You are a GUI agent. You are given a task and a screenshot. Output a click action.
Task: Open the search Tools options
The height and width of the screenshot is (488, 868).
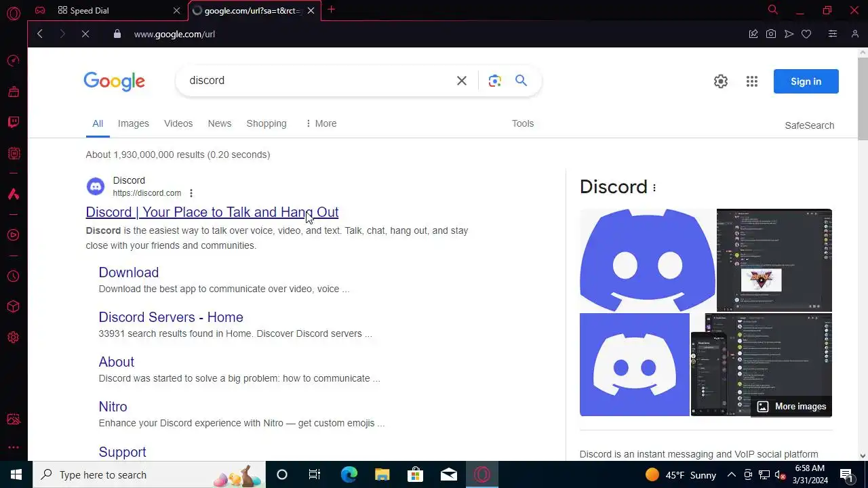(523, 123)
